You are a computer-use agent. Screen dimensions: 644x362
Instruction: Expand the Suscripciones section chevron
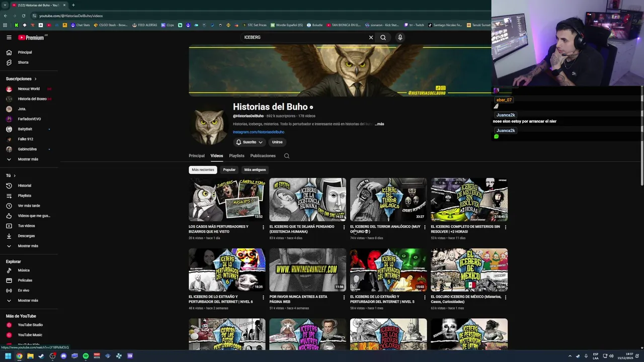[35, 79]
